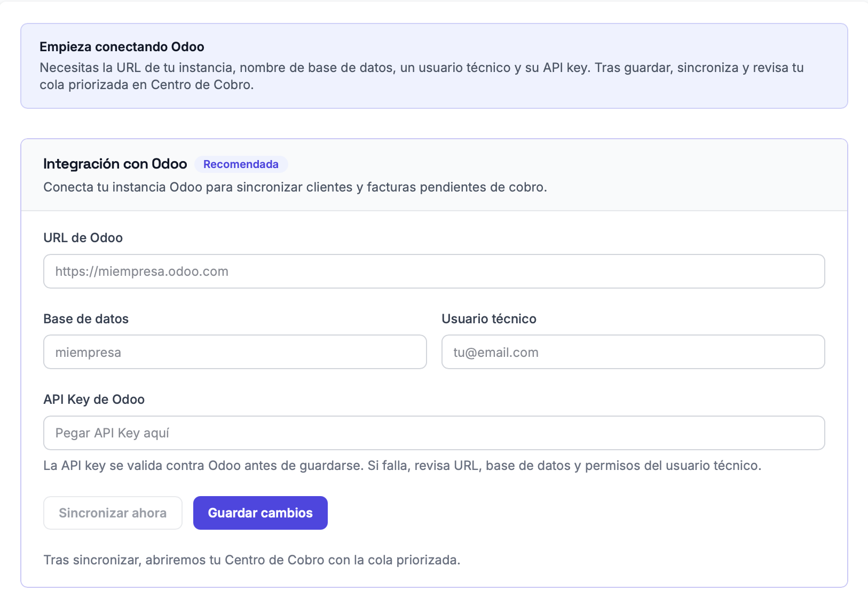Click the 'Tras sincronizar, abriremos tu Centro' note
Screen dimensions: 868x606
pyautogui.click(x=251, y=560)
